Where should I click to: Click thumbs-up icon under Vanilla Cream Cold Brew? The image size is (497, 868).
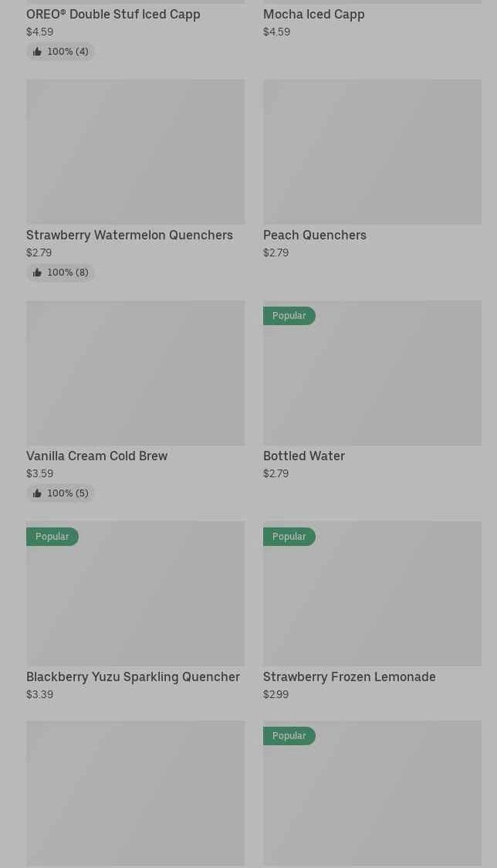(37, 493)
